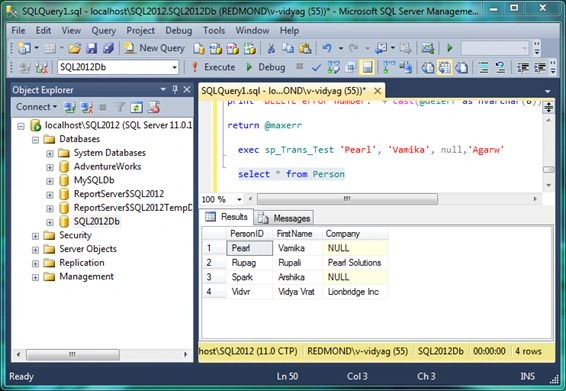Open the Connect dropdown in Object Explorer
Image resolution: width=566 pixels, height=391 pixels.
point(36,107)
